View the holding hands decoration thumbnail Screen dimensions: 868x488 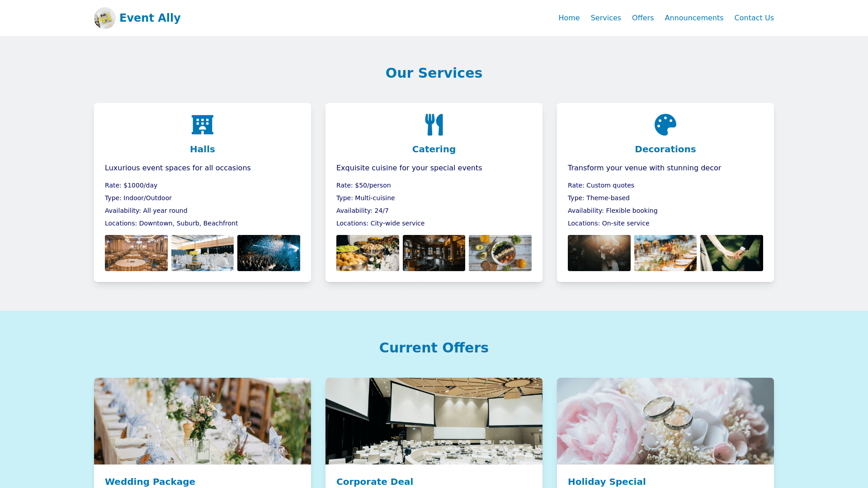click(731, 253)
